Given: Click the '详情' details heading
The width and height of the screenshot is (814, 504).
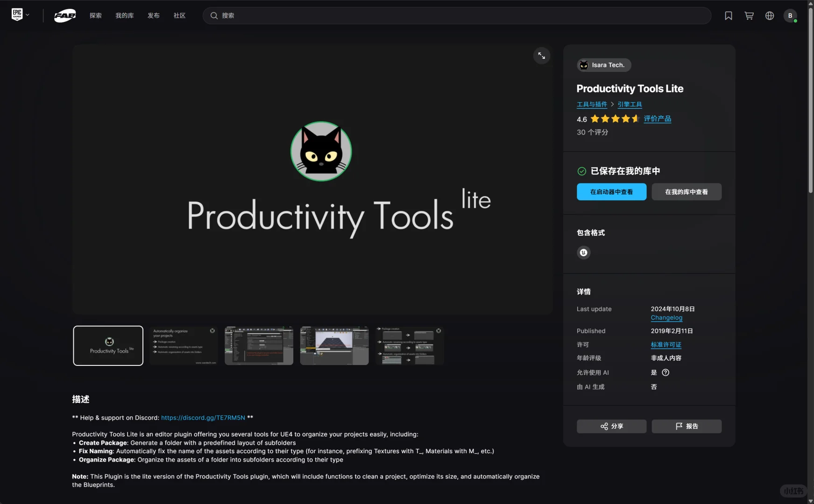Looking at the screenshot, I should [584, 292].
